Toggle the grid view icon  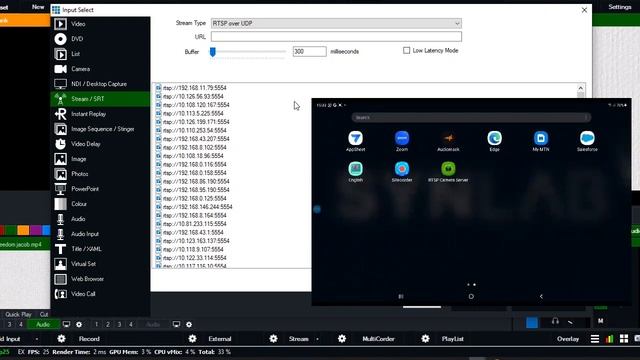tap(624, 339)
